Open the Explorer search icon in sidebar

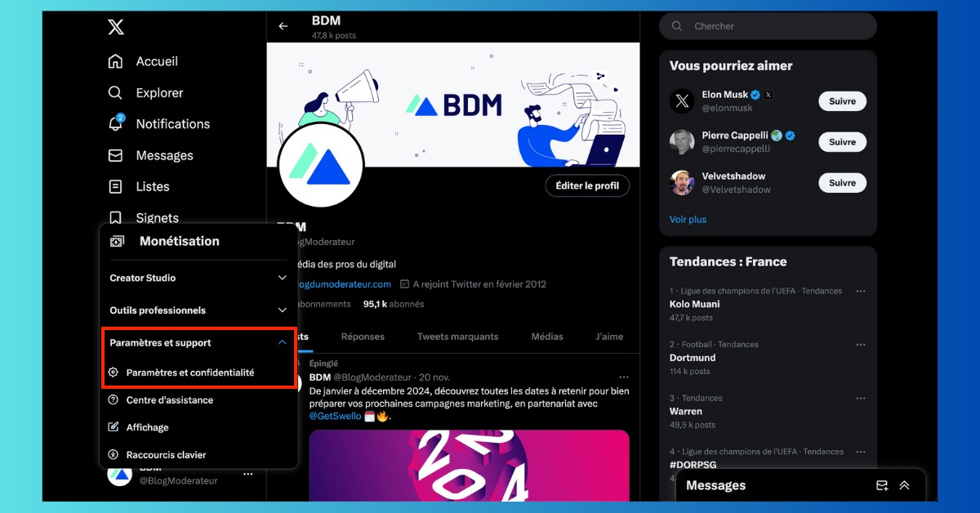pyautogui.click(x=116, y=92)
